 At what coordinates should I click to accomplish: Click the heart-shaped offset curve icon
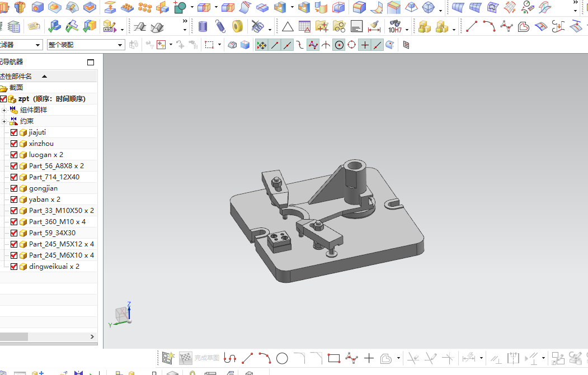point(523,27)
